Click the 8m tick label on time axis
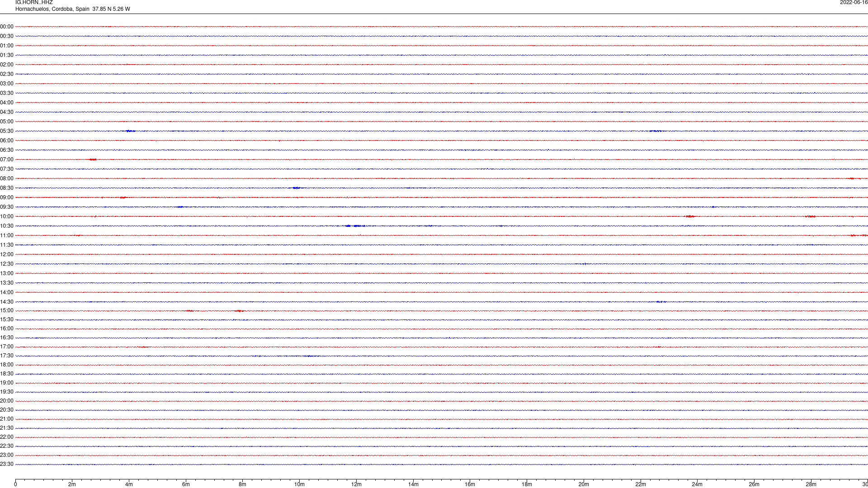The width and height of the screenshot is (868, 488). click(x=242, y=484)
